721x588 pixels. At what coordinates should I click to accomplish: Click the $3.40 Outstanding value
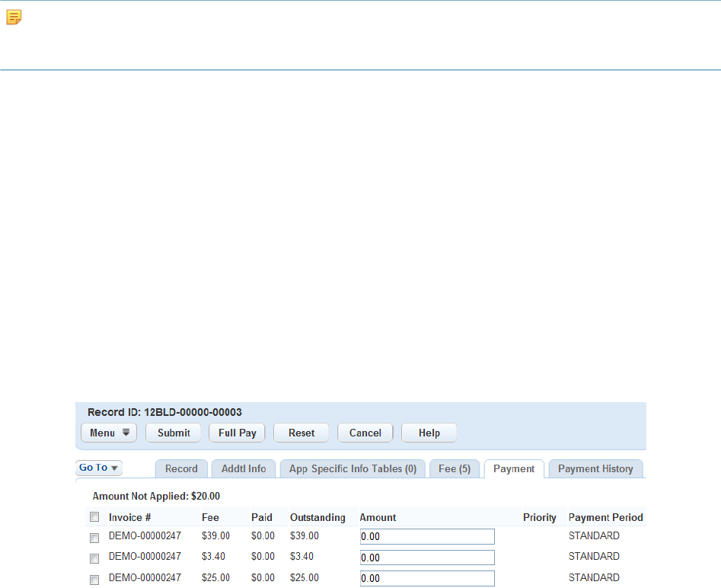[x=301, y=557]
